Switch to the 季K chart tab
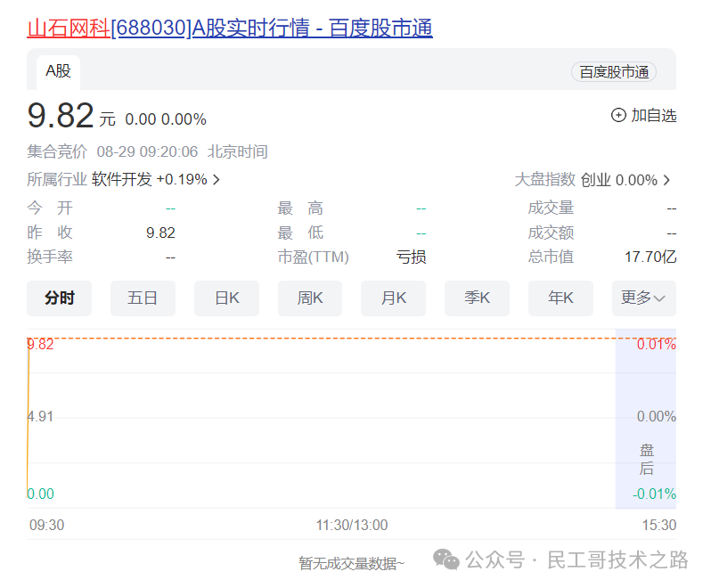 pyautogui.click(x=477, y=298)
